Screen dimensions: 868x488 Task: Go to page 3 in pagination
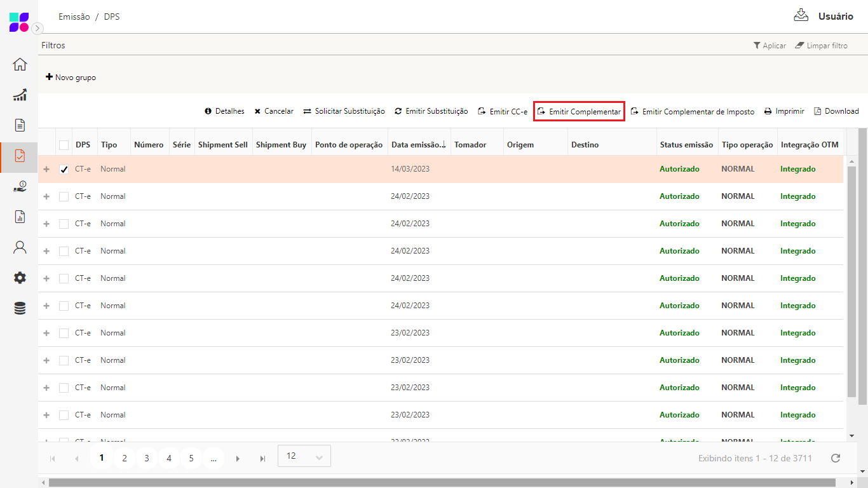point(147,458)
